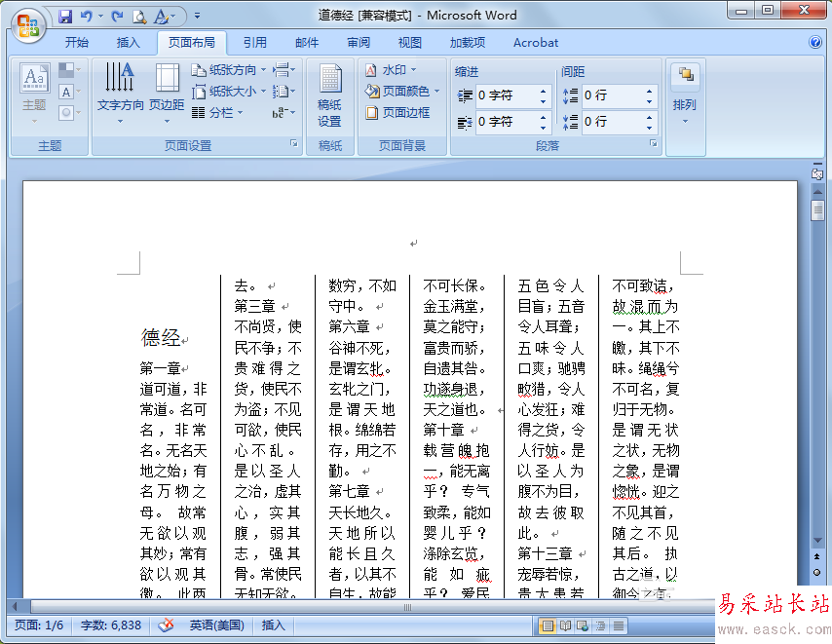Open the Office button menu
This screenshot has width=832, height=644.
[27, 25]
